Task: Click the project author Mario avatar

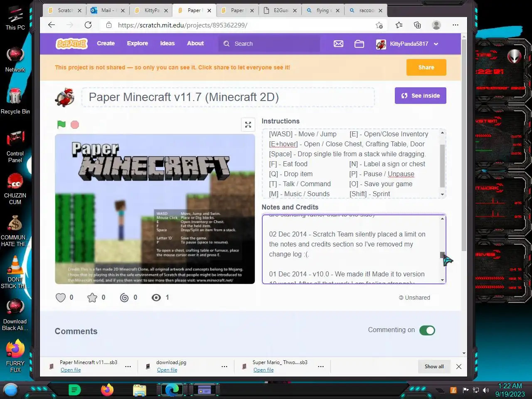Action: tap(65, 97)
